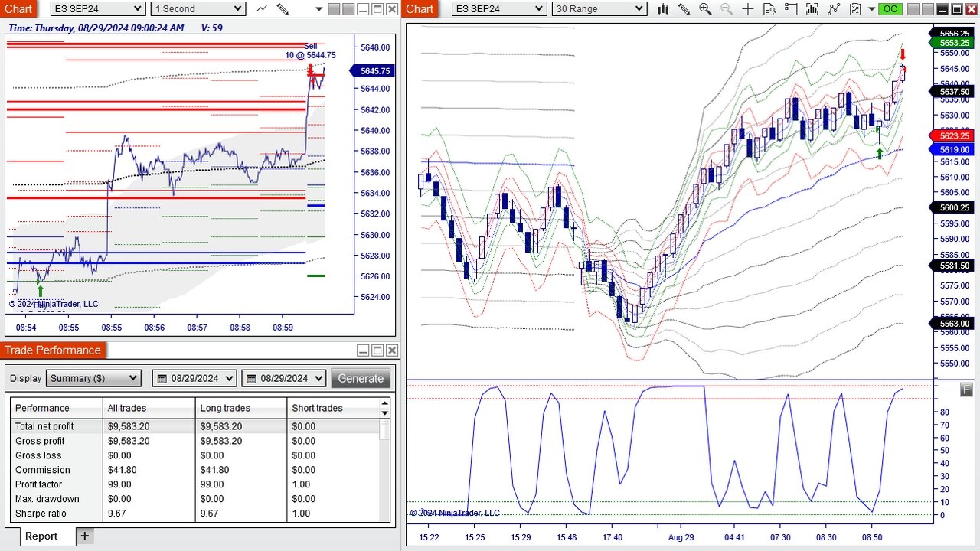This screenshot has width=980, height=551.
Task: Minimize the Trade Performance panel
Action: [363, 350]
